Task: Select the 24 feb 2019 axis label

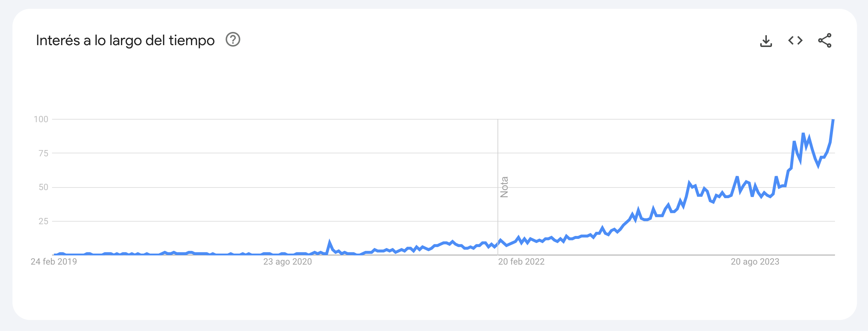Action: (x=54, y=262)
